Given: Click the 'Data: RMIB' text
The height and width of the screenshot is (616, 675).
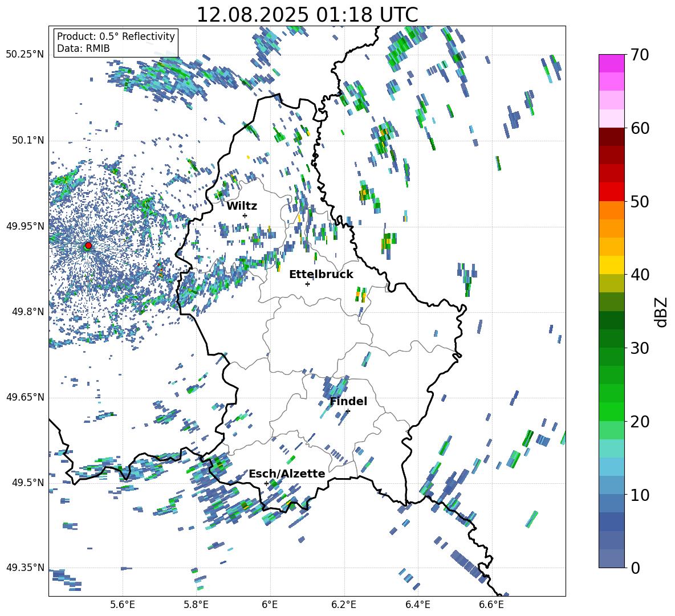Looking at the screenshot, I should coord(83,48).
